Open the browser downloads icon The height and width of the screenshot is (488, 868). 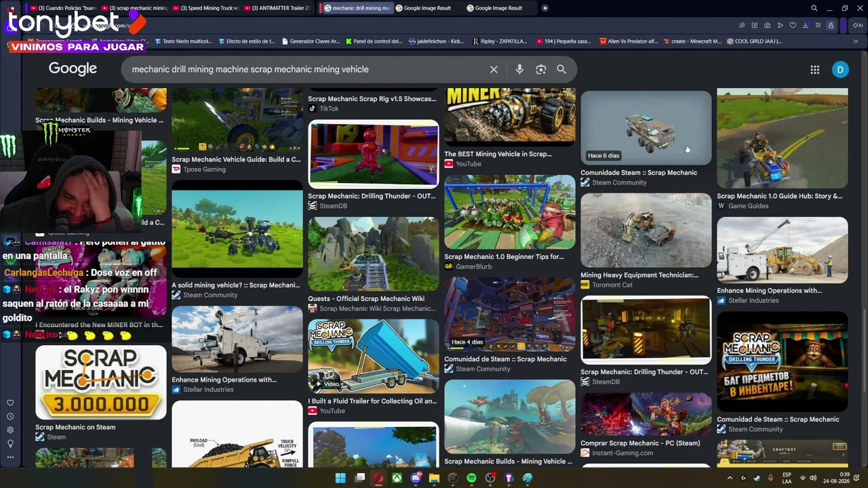pos(806,26)
